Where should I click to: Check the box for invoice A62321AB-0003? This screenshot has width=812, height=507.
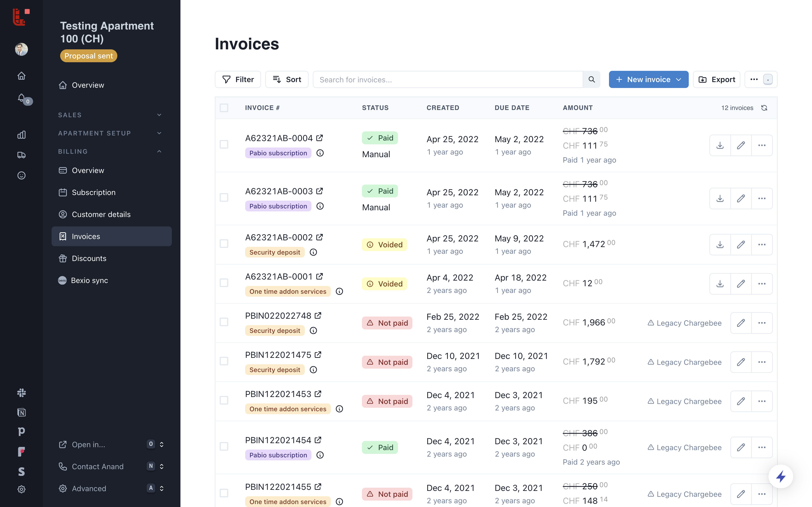(224, 197)
